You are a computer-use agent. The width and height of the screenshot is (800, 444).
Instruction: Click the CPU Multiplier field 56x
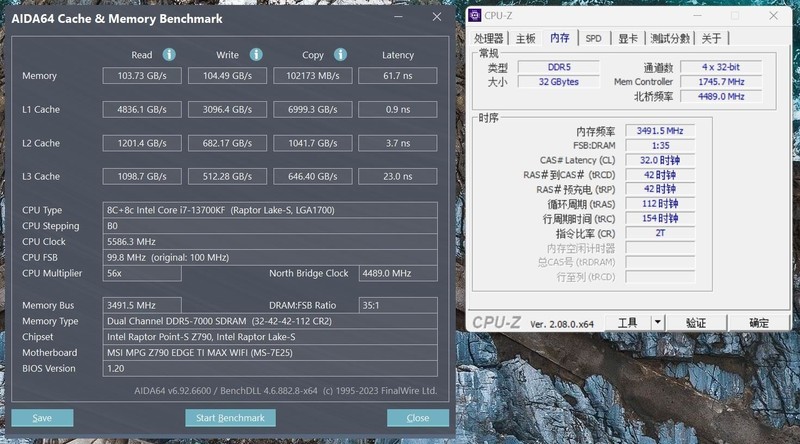pos(142,273)
